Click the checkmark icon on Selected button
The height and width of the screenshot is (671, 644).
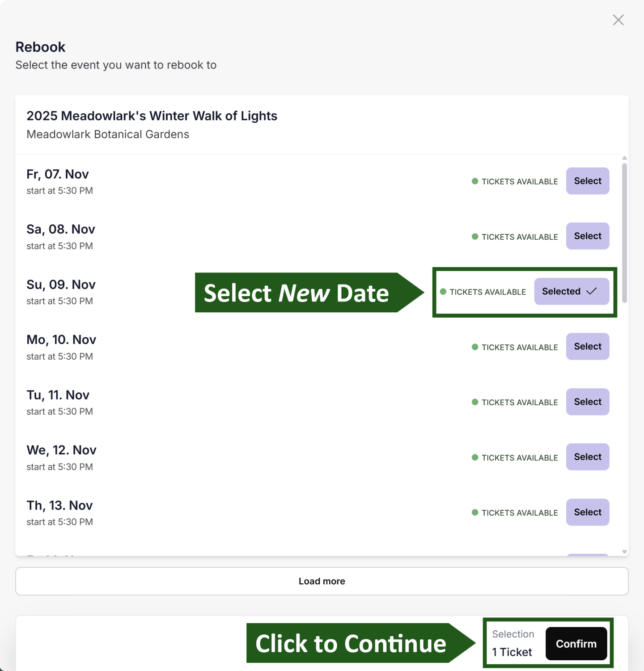(591, 291)
